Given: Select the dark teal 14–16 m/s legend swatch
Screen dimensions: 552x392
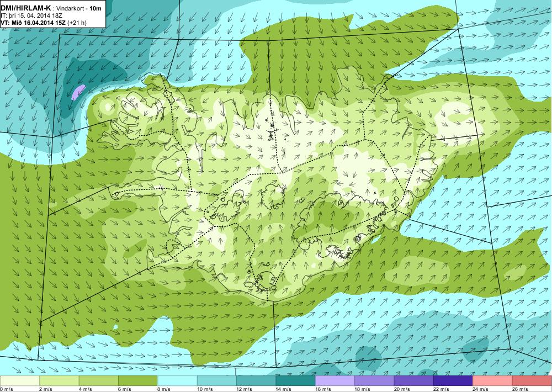Looking at the screenshot, I should tap(296, 381).
